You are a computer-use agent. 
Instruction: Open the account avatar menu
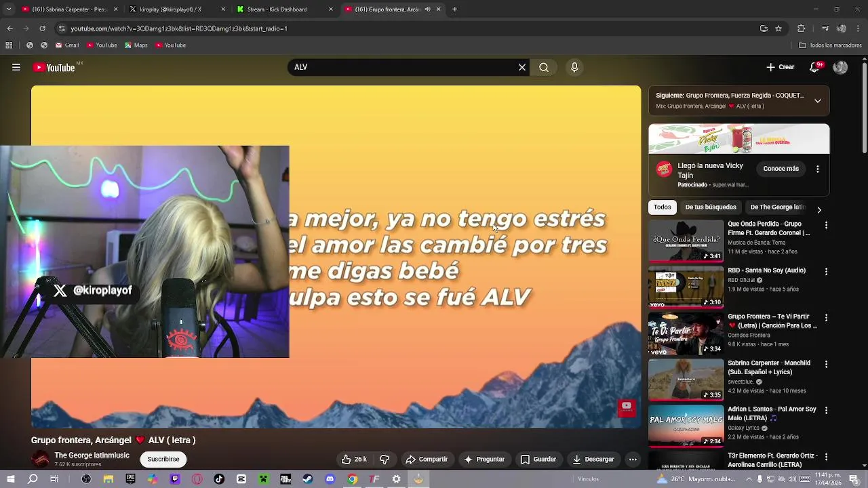[840, 67]
